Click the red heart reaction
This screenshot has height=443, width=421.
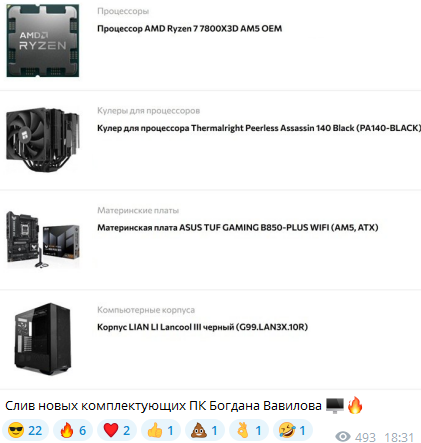[117, 430]
